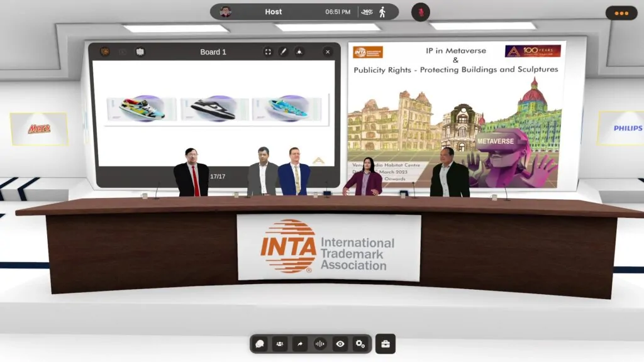The width and height of the screenshot is (644, 362).
Task: Select the black and white sneaker thumbnail
Action: 214,109
